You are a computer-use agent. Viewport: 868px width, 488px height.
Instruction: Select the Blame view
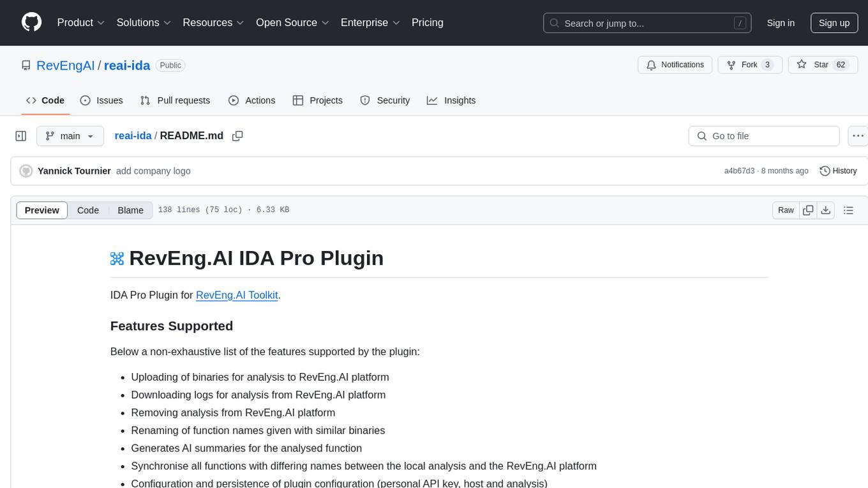(131, 210)
